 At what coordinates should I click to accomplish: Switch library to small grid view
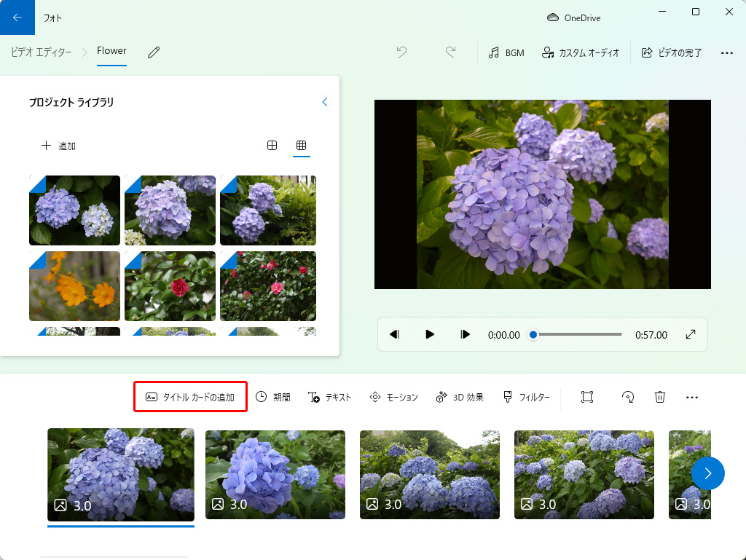click(301, 146)
